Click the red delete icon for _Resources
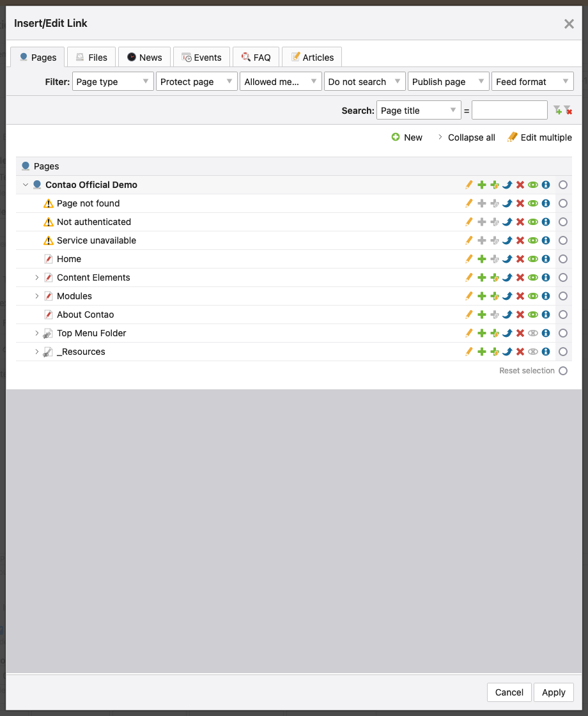 [520, 352]
